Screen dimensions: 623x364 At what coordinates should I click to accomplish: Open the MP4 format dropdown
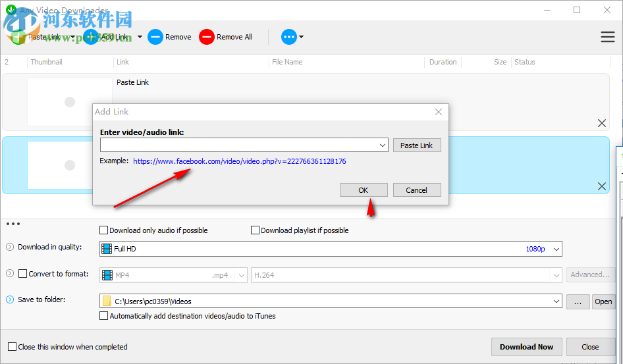click(x=173, y=275)
